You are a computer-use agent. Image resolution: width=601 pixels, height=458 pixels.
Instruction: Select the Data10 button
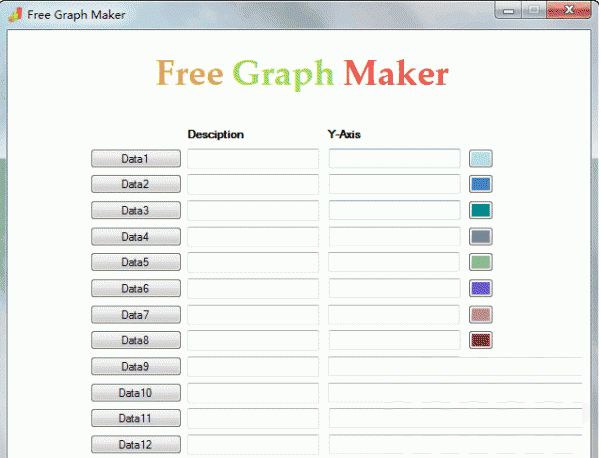(x=136, y=393)
